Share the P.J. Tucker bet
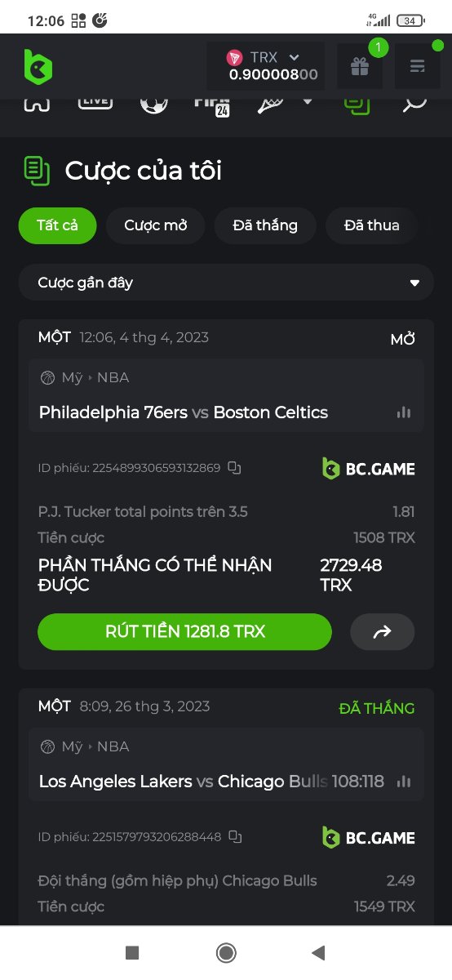The height and width of the screenshot is (980, 452). coord(382,632)
